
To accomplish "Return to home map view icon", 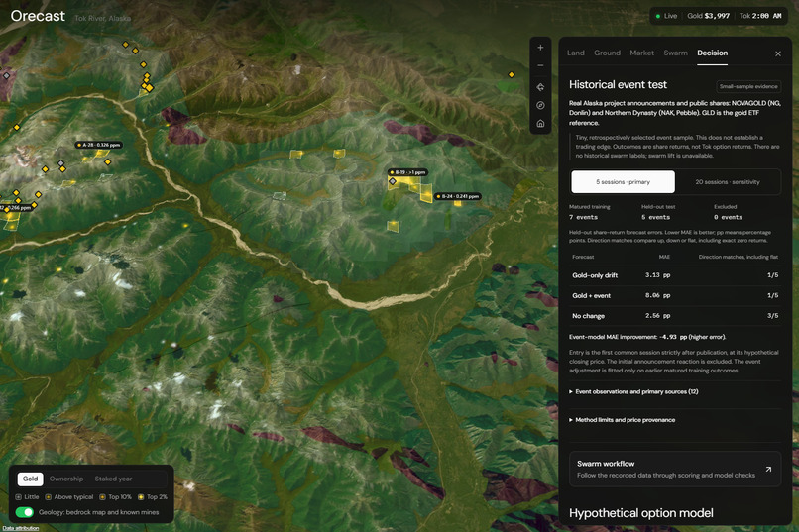I will (540, 124).
